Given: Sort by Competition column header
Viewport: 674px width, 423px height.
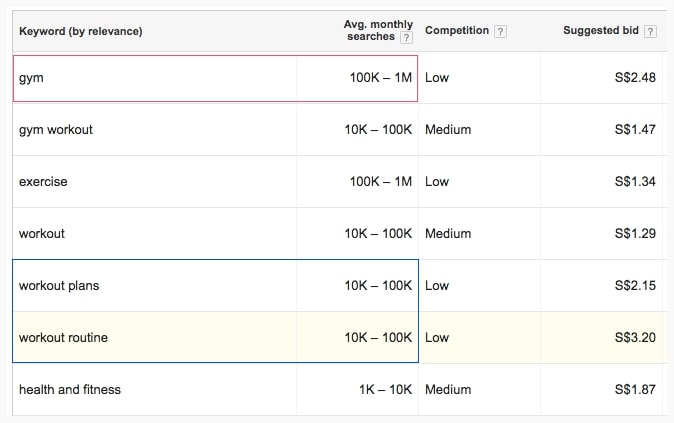Looking at the screenshot, I should (x=457, y=31).
